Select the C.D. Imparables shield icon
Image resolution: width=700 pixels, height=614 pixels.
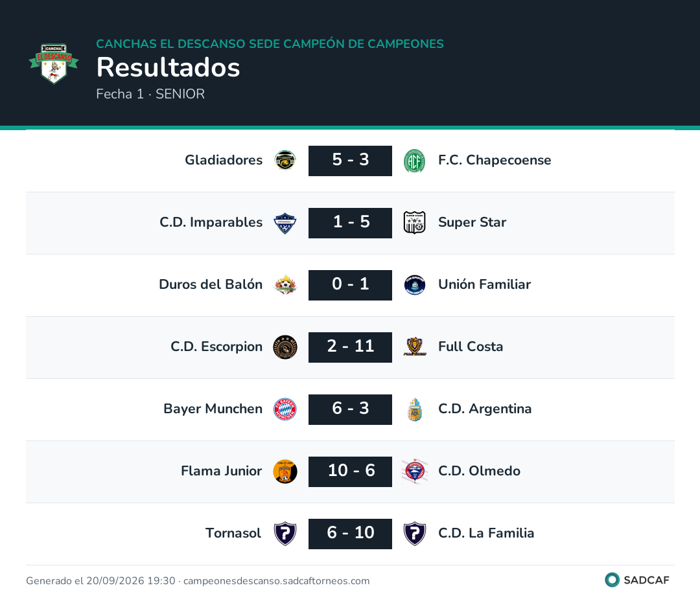point(285,223)
